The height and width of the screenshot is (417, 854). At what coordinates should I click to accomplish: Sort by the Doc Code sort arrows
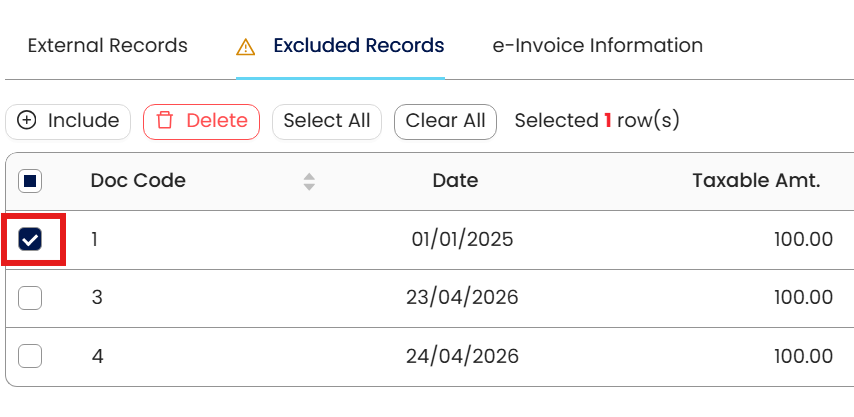click(x=310, y=181)
